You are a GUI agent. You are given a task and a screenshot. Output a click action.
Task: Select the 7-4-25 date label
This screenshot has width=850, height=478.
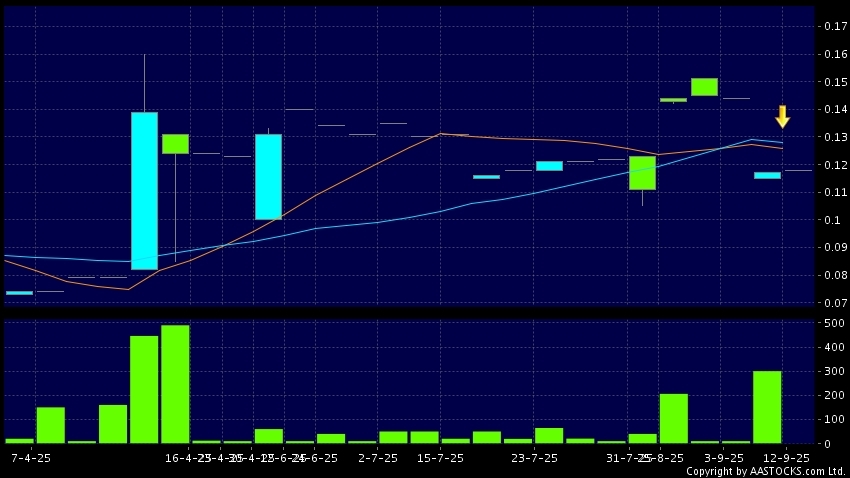tap(30, 457)
